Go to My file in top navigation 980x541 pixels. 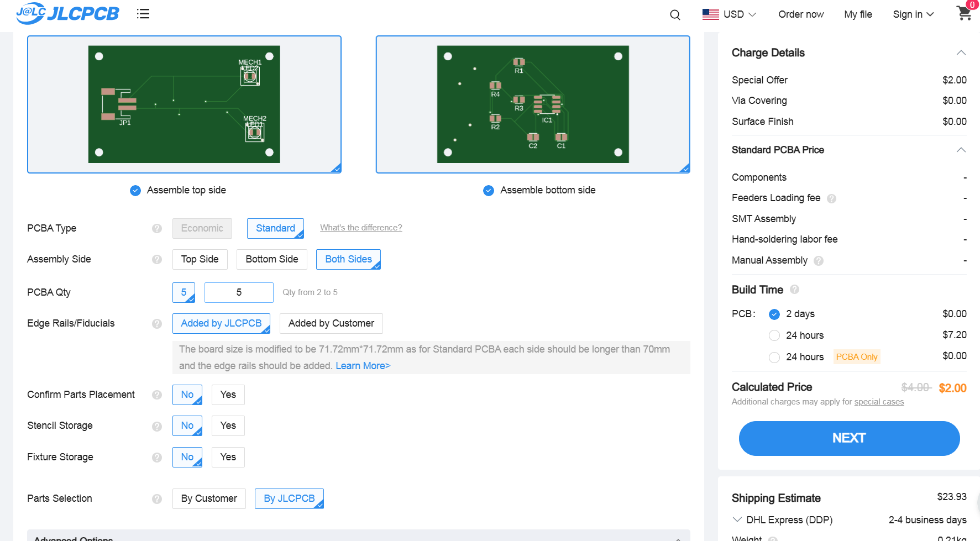point(858,14)
